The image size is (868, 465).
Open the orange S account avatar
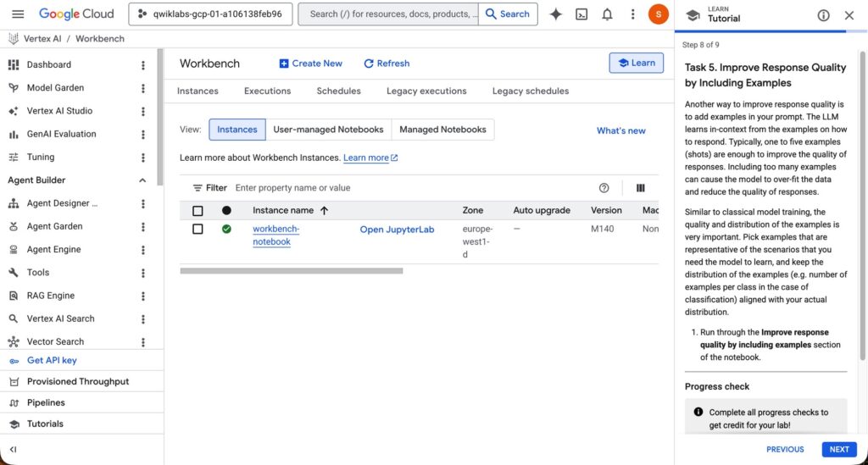click(658, 14)
